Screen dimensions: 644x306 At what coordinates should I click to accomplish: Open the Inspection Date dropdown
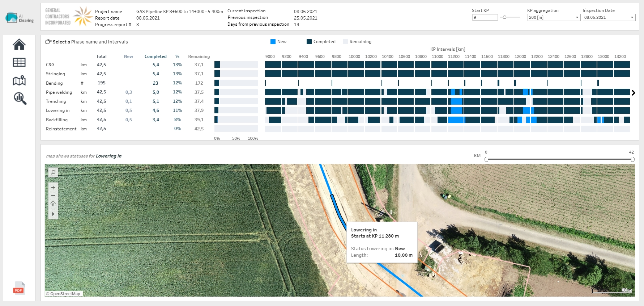[609, 17]
